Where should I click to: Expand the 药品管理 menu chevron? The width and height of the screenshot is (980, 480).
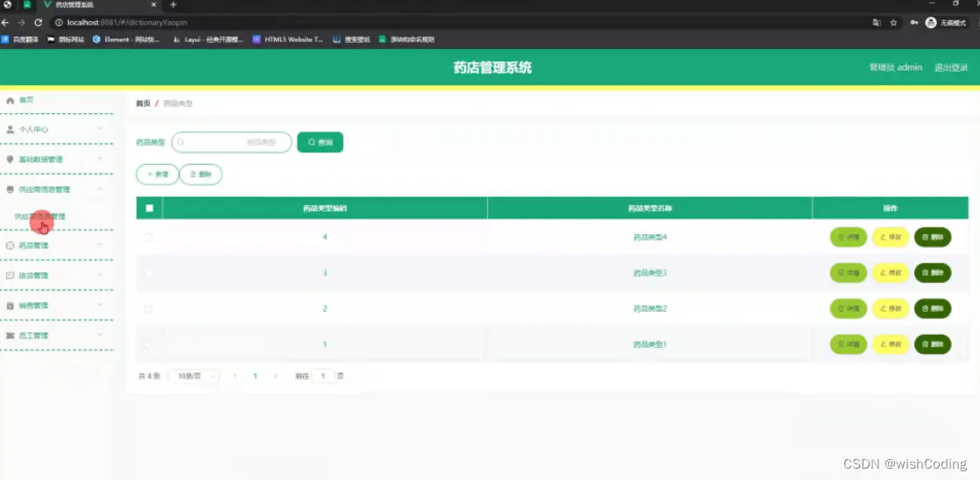pos(99,245)
